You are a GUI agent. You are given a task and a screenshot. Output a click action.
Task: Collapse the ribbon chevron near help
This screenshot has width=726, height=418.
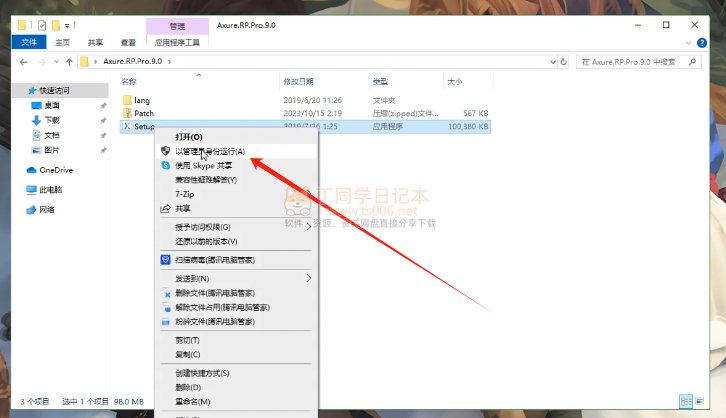point(688,43)
